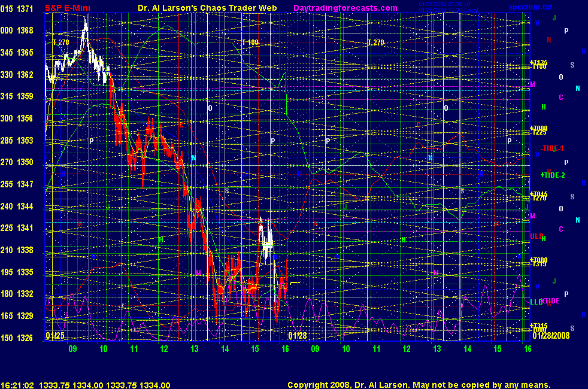Open the Daytradingforecasts.com label
This screenshot has width=588, height=389.
pyautogui.click(x=345, y=8)
